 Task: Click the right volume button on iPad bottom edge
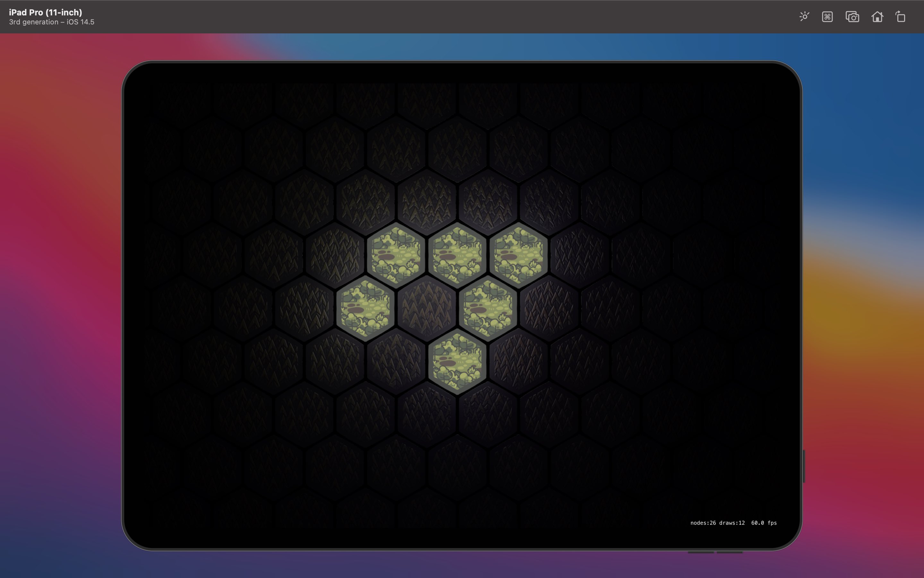pyautogui.click(x=730, y=552)
